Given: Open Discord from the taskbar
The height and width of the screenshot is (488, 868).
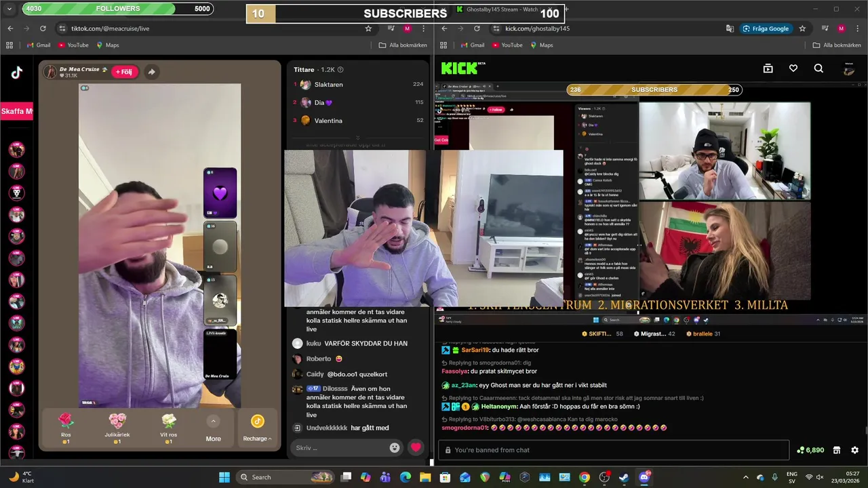Looking at the screenshot, I should [644, 477].
